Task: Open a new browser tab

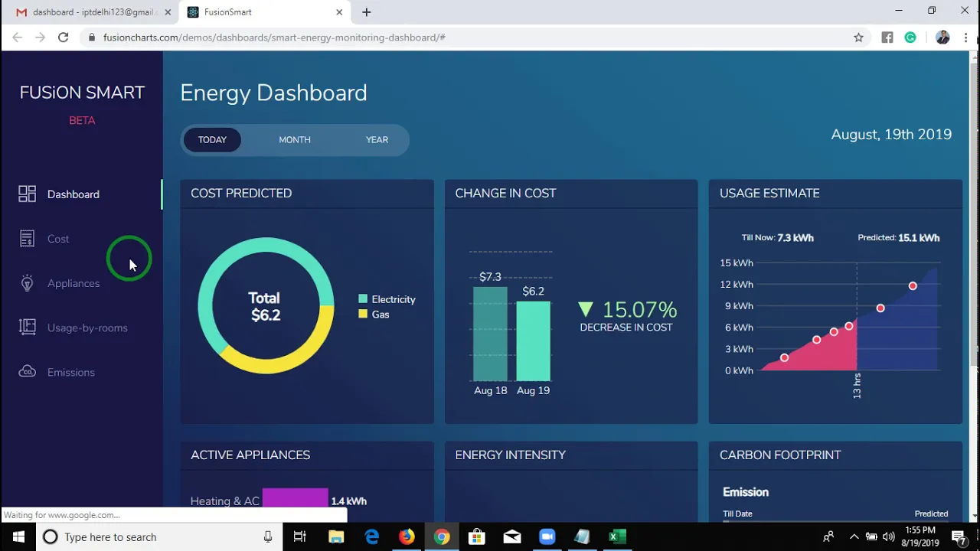Action: (366, 12)
